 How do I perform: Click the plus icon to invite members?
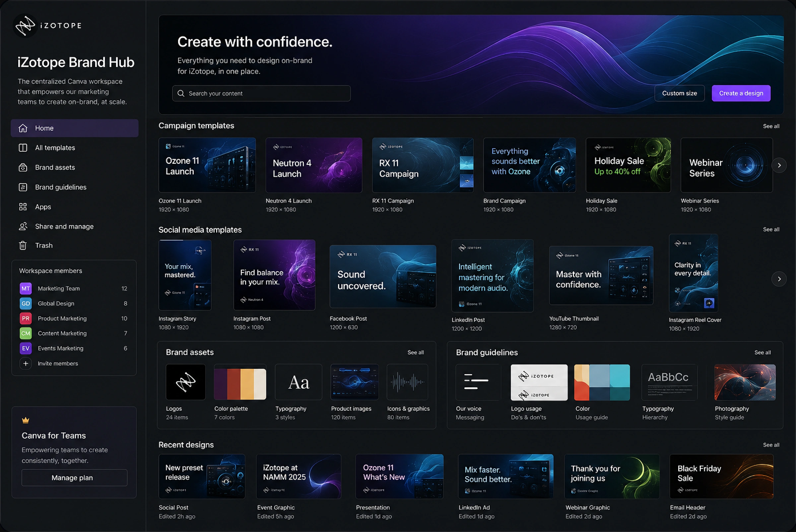(26, 364)
